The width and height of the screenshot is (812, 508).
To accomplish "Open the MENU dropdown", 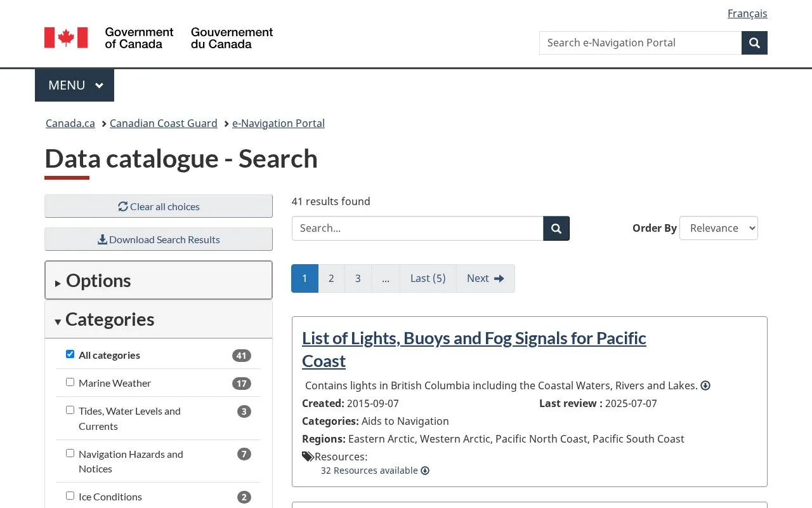I will (75, 85).
